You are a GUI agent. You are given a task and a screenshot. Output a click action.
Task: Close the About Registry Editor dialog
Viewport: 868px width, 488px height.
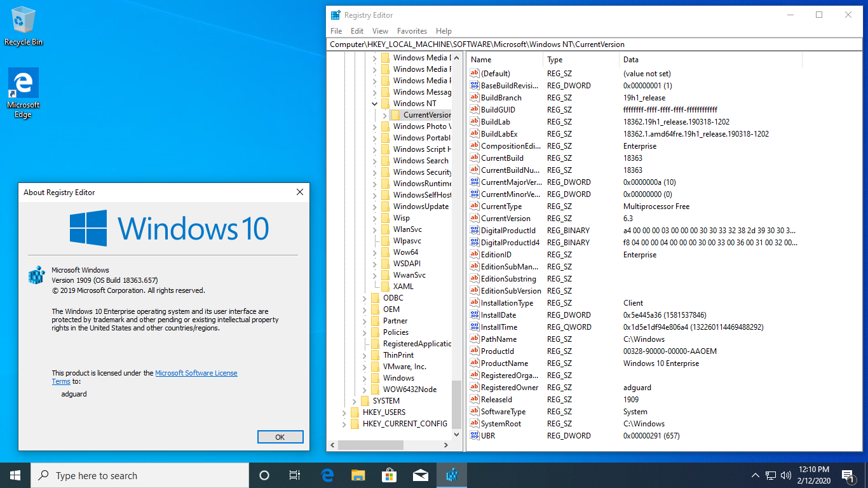tap(300, 192)
